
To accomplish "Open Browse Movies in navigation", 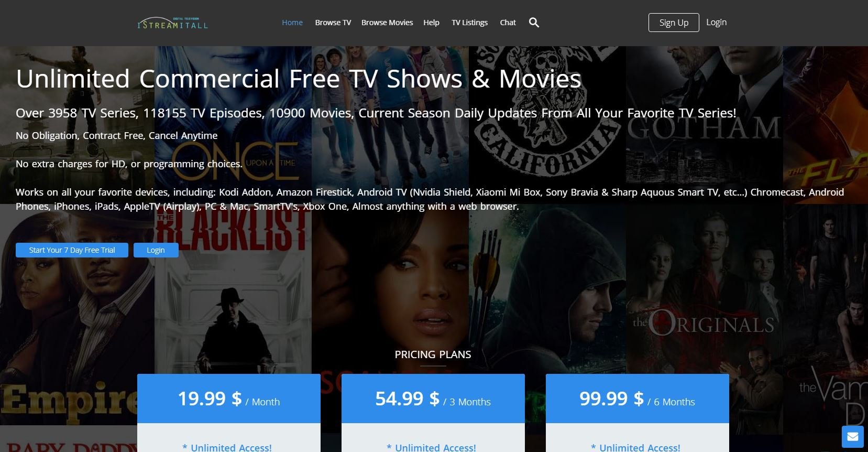I will [387, 23].
